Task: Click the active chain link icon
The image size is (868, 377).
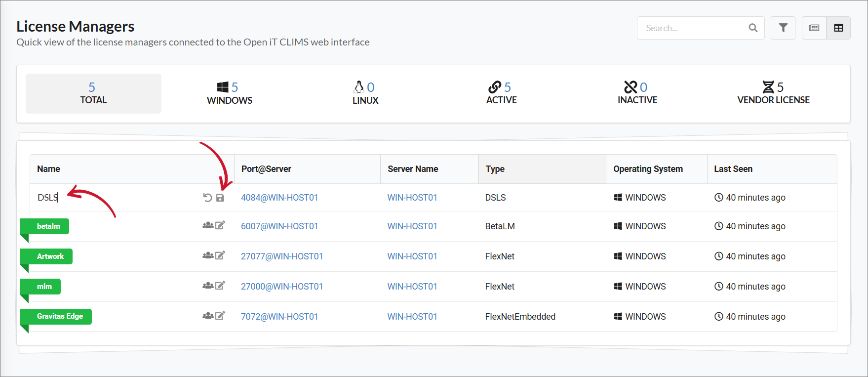Action: click(495, 87)
